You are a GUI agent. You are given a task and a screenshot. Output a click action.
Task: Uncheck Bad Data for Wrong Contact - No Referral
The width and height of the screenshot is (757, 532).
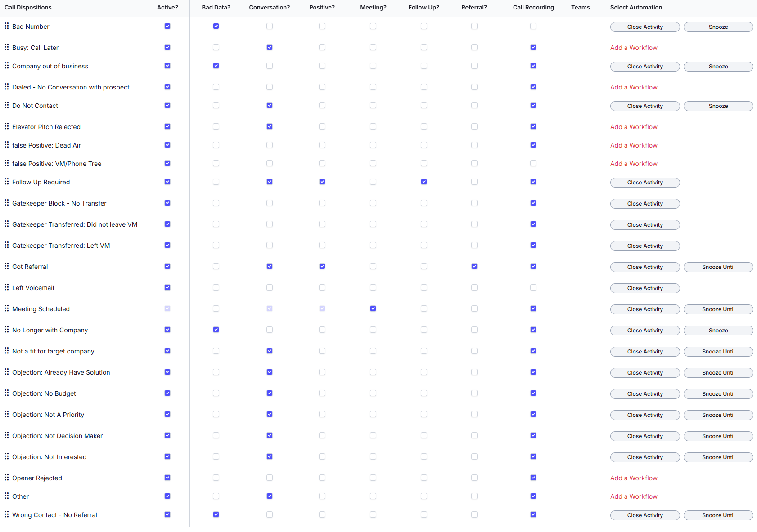(216, 514)
